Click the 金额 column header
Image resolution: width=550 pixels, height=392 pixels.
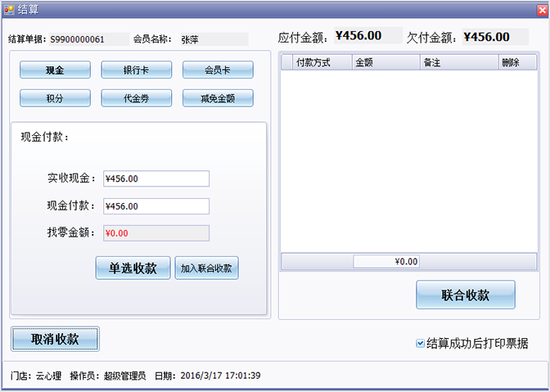[x=386, y=62]
